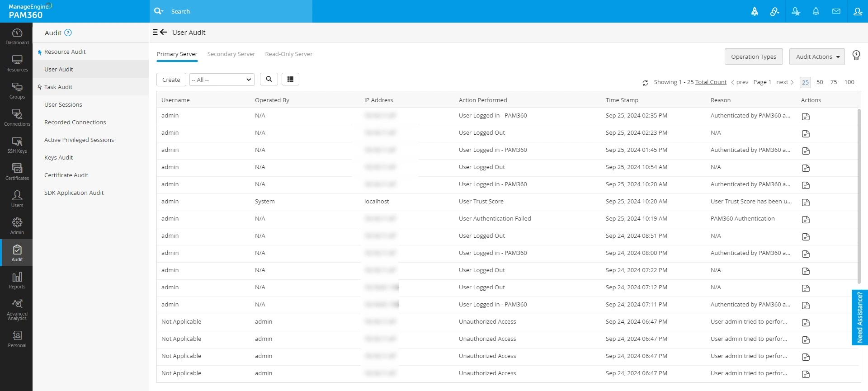Open Personal in the left sidebar
This screenshot has height=391, width=868.
tap(17, 339)
